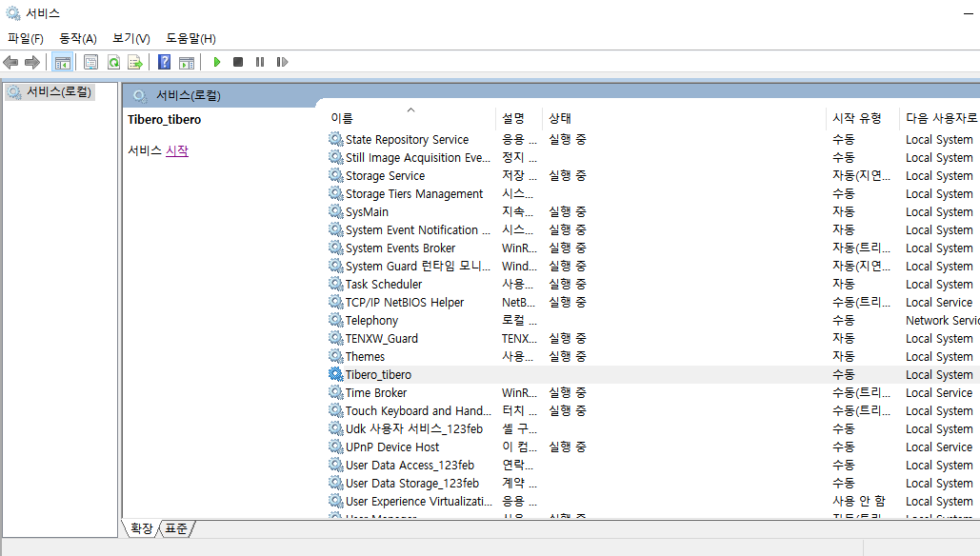
Task: Restart the service with the restart icon
Action: (282, 62)
